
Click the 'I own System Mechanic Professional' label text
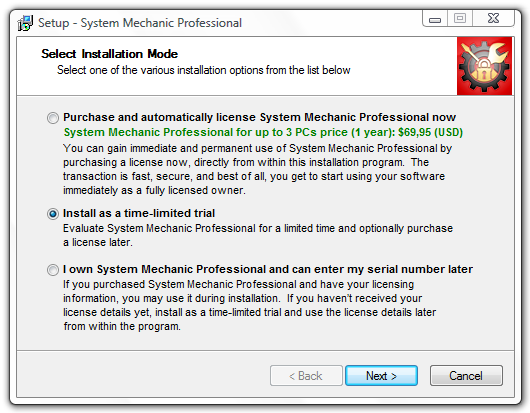pos(268,269)
